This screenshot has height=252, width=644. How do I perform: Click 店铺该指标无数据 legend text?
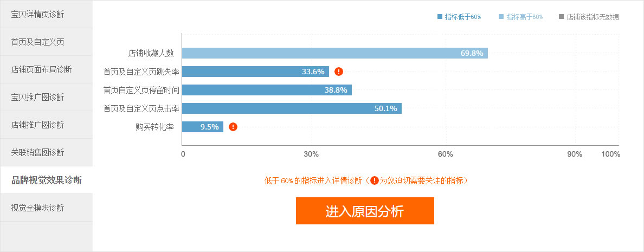[593, 17]
